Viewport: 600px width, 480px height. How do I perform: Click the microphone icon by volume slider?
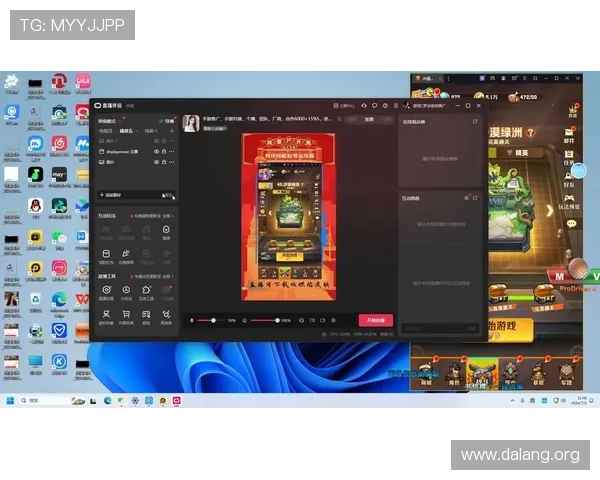192,320
